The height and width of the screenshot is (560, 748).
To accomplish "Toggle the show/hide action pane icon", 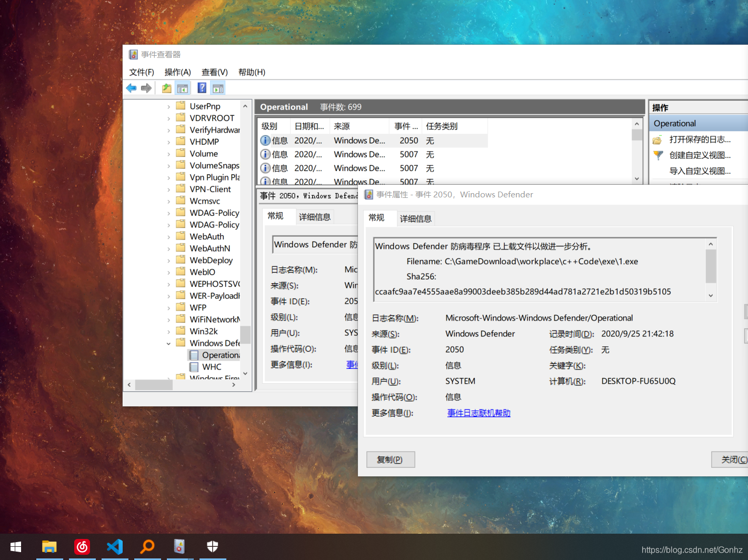I will 218,88.
